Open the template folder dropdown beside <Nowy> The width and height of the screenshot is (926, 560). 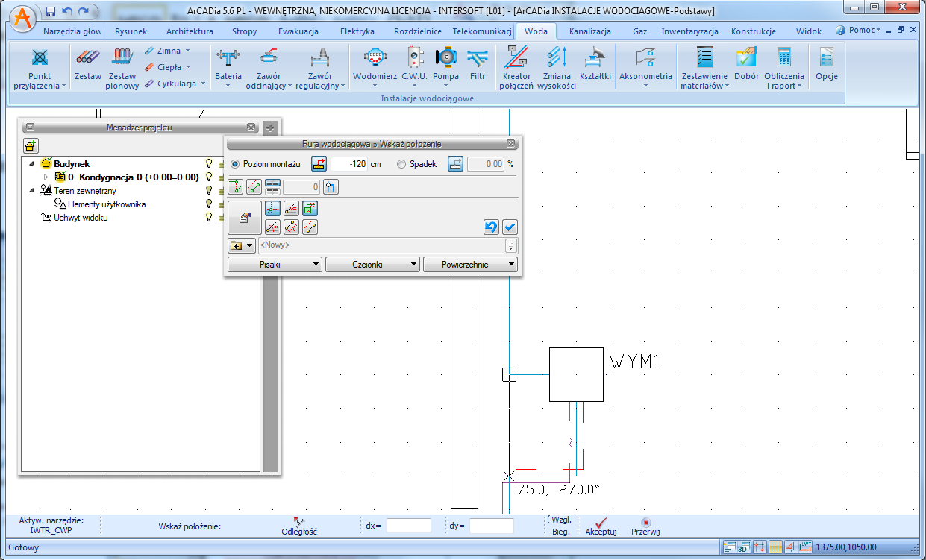(242, 245)
